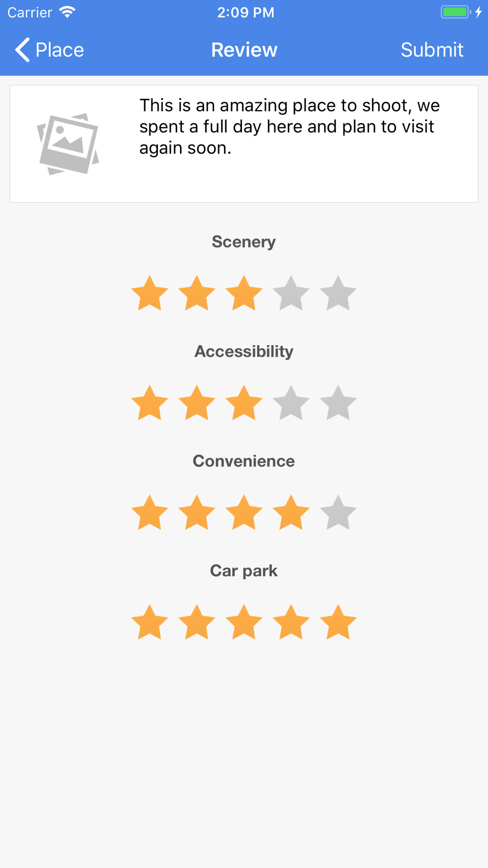Set Scenery rating to five stars
The width and height of the screenshot is (488, 868).
click(x=338, y=293)
